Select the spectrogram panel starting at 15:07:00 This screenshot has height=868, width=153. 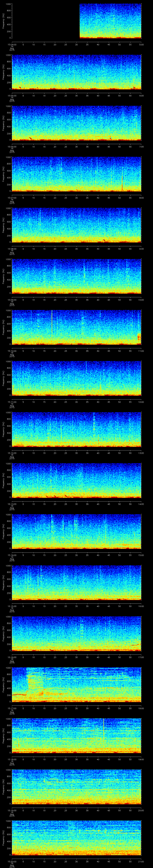(x=77, y=174)
